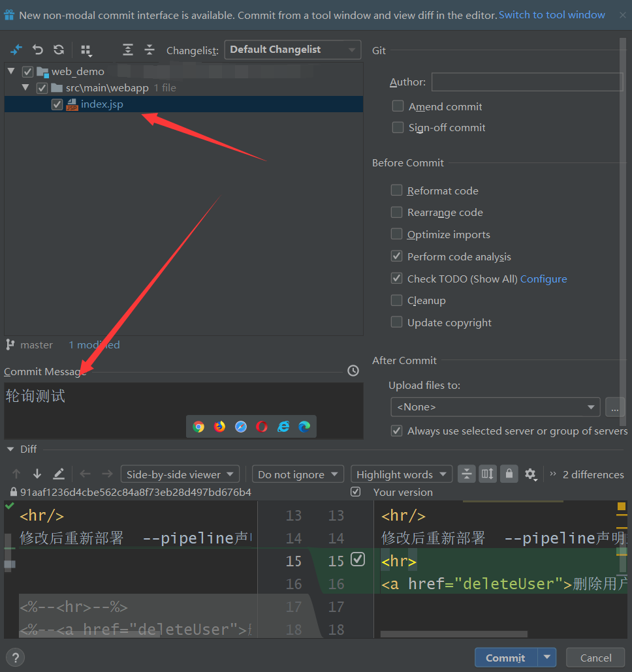Enable Rearrange code checkbox
632x672 pixels.
(396, 212)
